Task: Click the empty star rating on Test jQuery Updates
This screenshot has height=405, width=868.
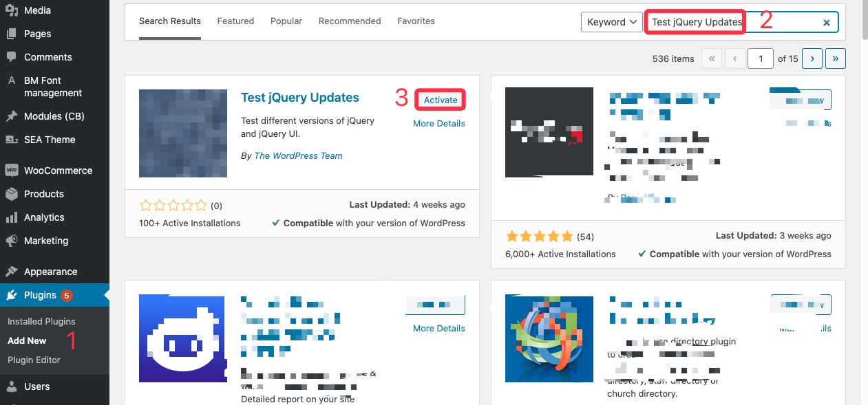Action: click(x=173, y=205)
